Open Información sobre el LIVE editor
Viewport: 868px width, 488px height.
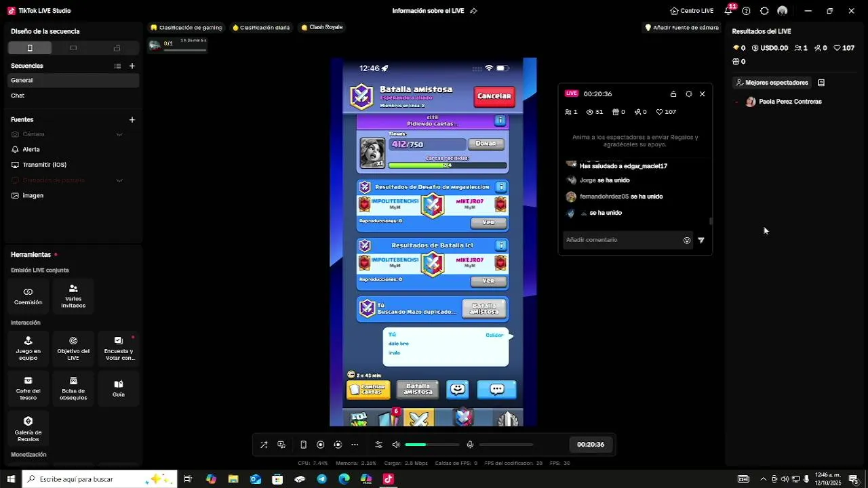435,11
